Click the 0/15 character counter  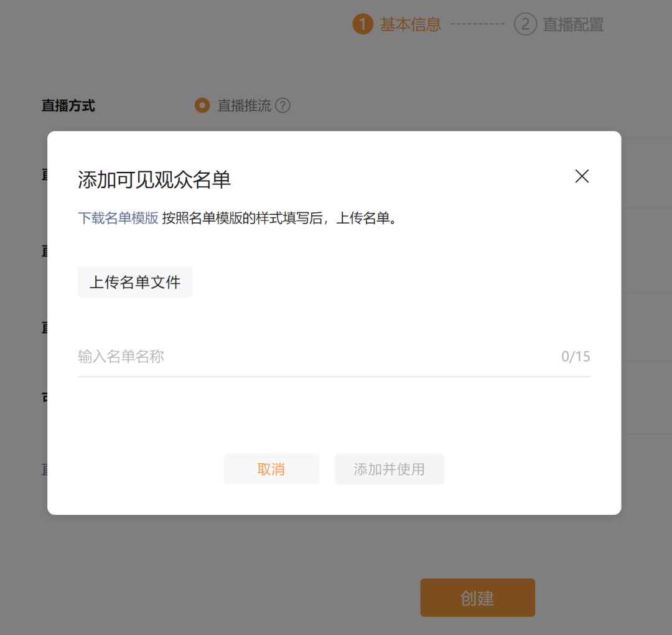[x=576, y=356]
